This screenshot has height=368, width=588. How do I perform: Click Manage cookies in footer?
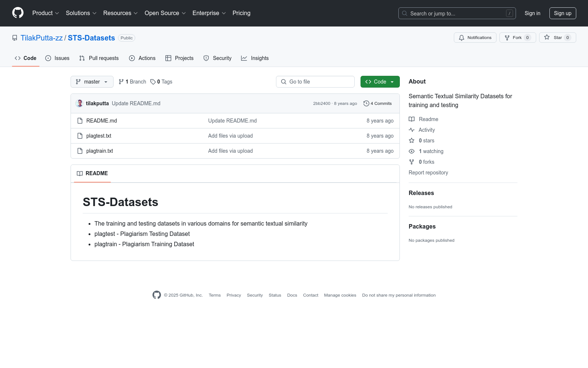(340, 295)
